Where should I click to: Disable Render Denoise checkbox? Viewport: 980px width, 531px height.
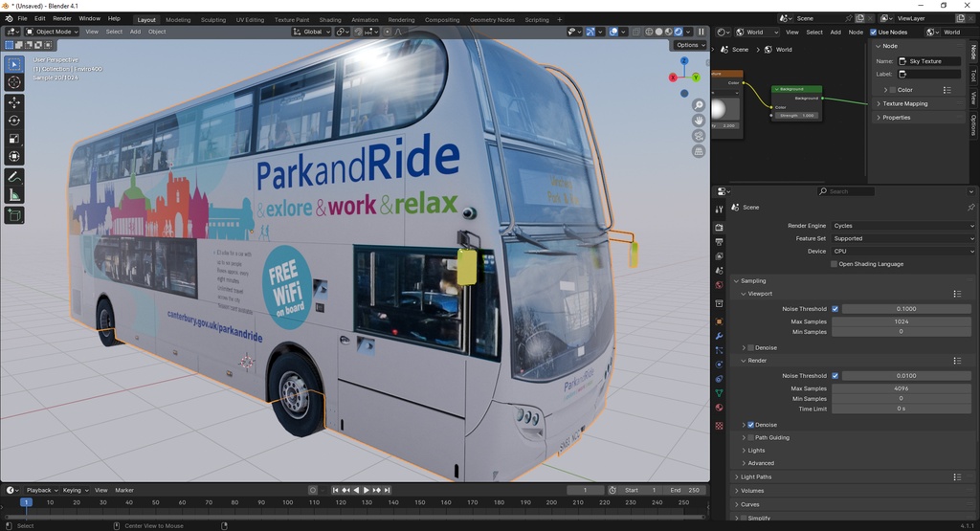click(750, 425)
